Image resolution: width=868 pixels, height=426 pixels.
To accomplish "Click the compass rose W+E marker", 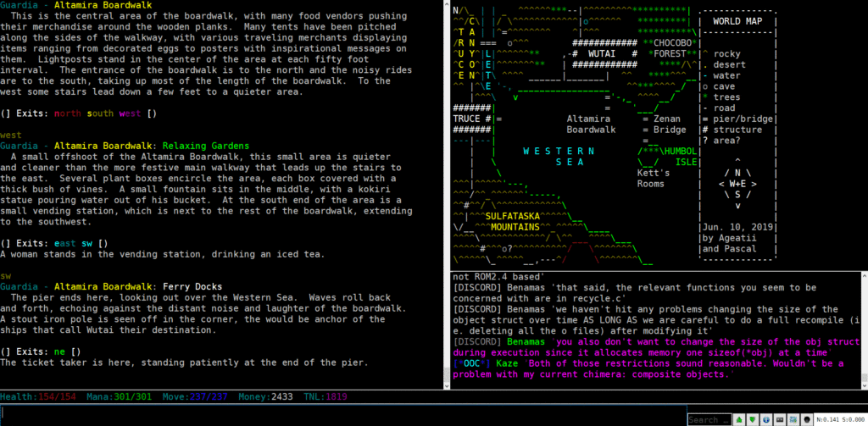I will [737, 184].
